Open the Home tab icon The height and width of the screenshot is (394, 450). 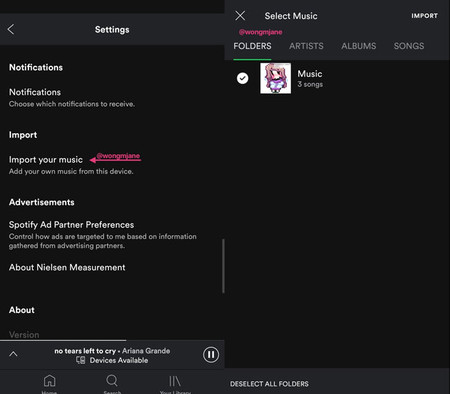point(49,380)
